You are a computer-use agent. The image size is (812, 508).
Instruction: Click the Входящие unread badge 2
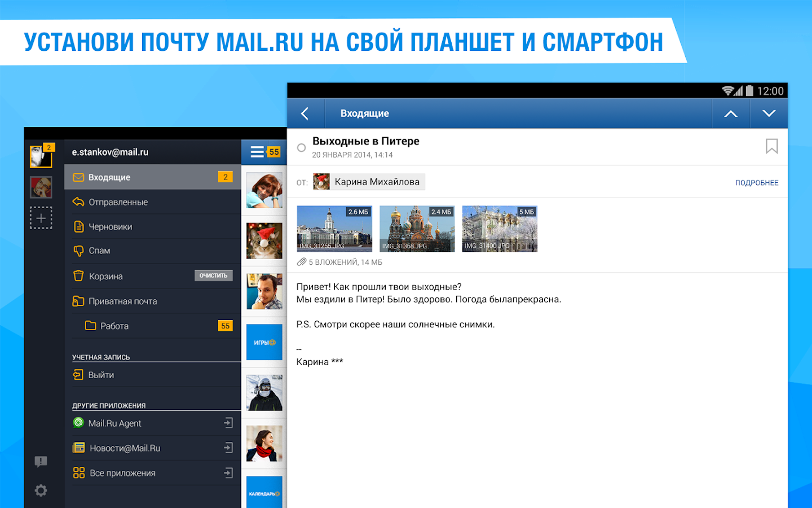coord(226,177)
